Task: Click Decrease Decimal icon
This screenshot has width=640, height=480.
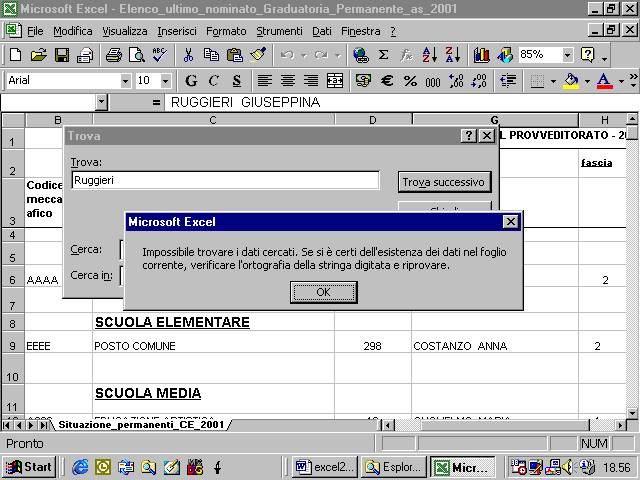Action: (x=479, y=81)
